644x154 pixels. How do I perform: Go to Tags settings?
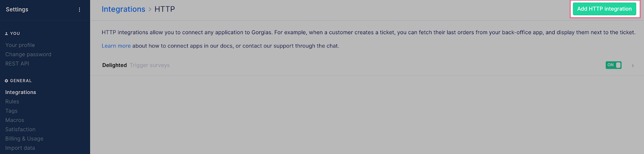11,111
